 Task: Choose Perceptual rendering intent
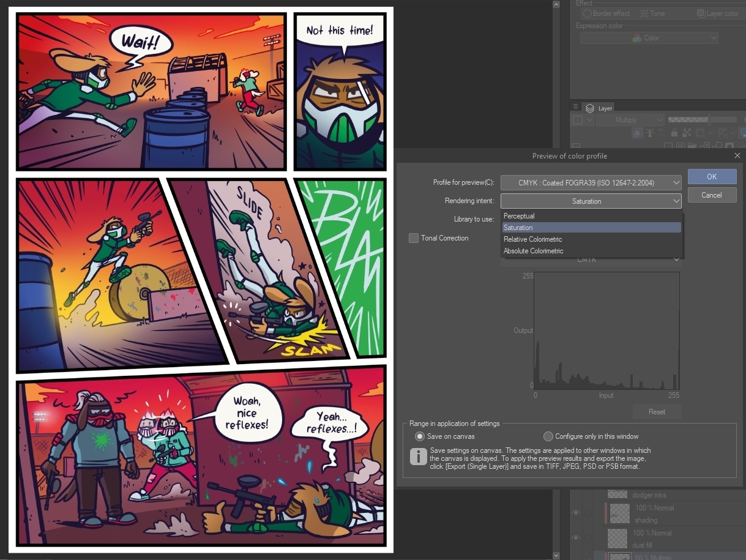coord(591,216)
